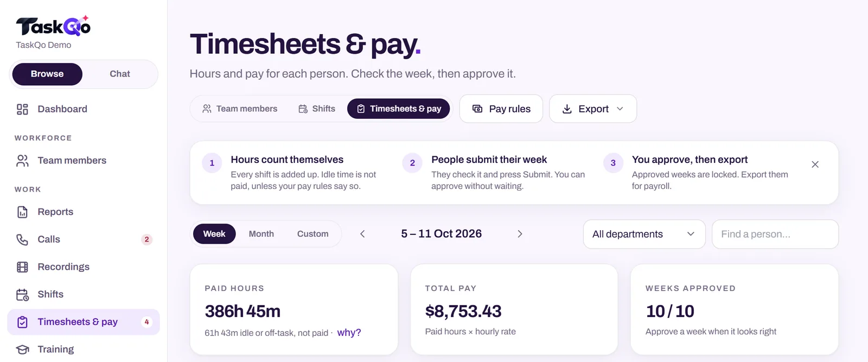Select the Custom range
868x362 pixels.
pyautogui.click(x=313, y=234)
